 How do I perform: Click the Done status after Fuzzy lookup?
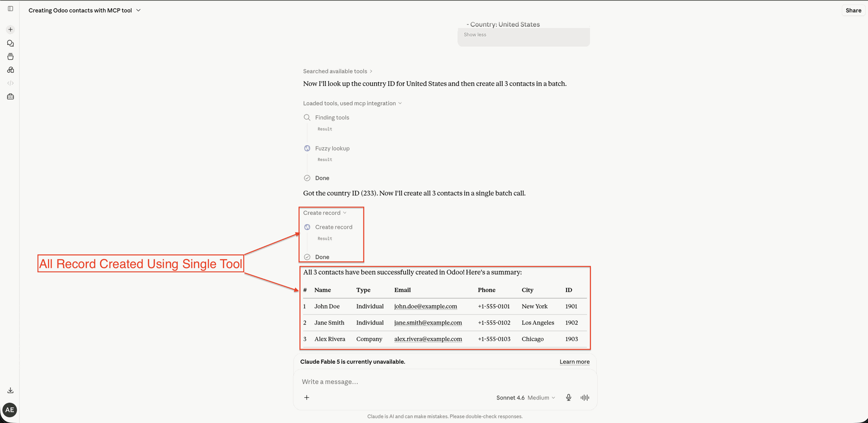[x=322, y=178]
